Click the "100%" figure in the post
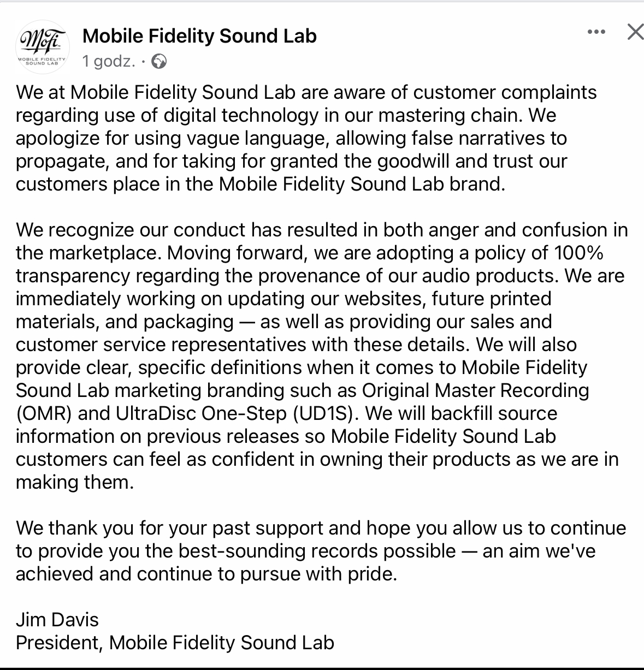 coord(578,253)
